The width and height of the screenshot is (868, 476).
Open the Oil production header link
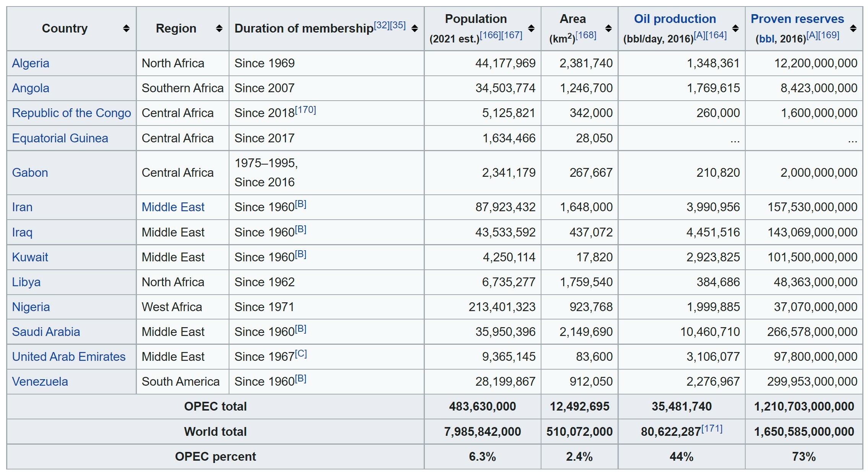point(675,19)
